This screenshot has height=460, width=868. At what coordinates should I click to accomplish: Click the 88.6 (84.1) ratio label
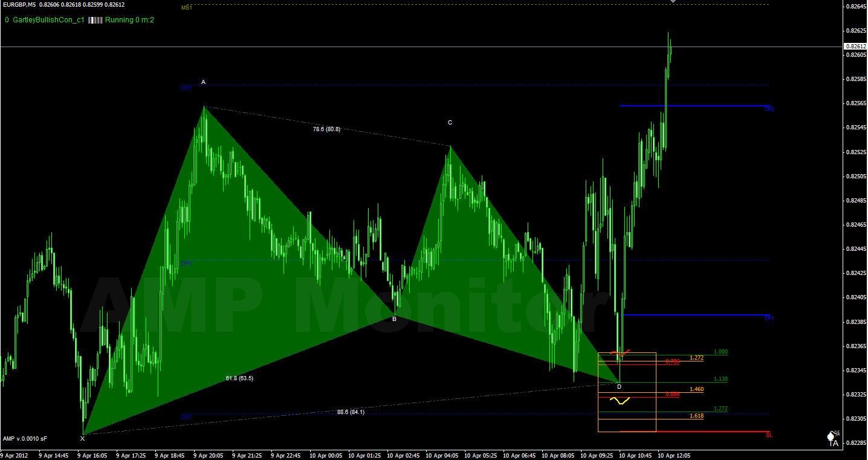[x=351, y=412]
